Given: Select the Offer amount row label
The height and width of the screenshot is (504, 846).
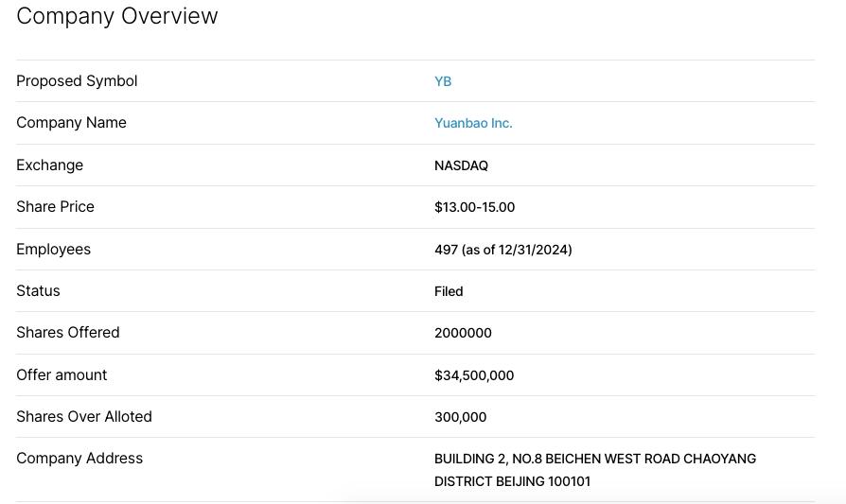Looking at the screenshot, I should tap(62, 375).
